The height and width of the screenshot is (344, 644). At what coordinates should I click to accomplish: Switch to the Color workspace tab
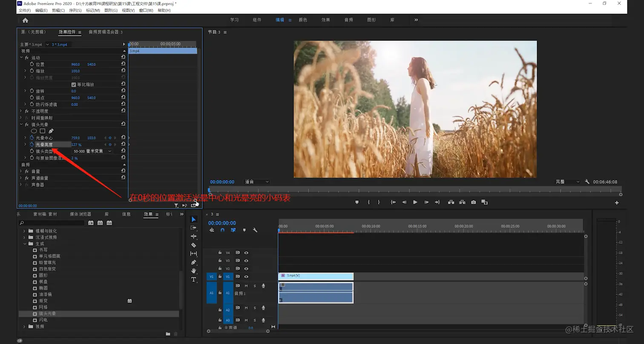point(302,20)
